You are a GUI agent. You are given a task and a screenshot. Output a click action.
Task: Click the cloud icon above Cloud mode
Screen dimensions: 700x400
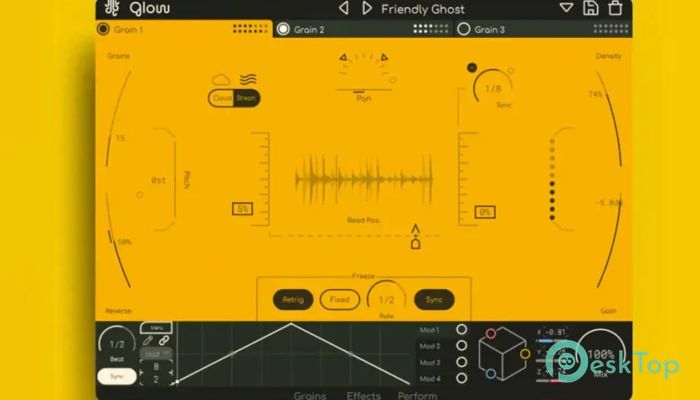point(221,79)
